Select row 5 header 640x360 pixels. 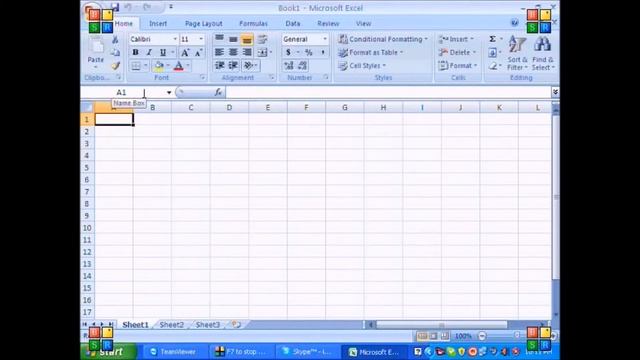point(87,168)
